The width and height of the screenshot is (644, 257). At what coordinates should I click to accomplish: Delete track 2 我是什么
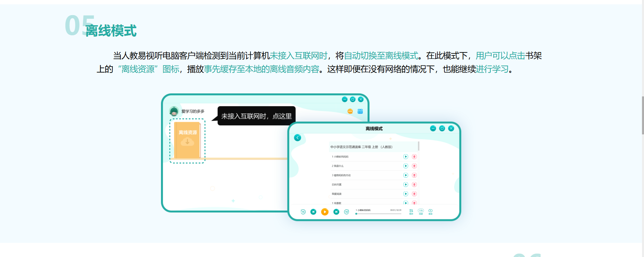414,166
